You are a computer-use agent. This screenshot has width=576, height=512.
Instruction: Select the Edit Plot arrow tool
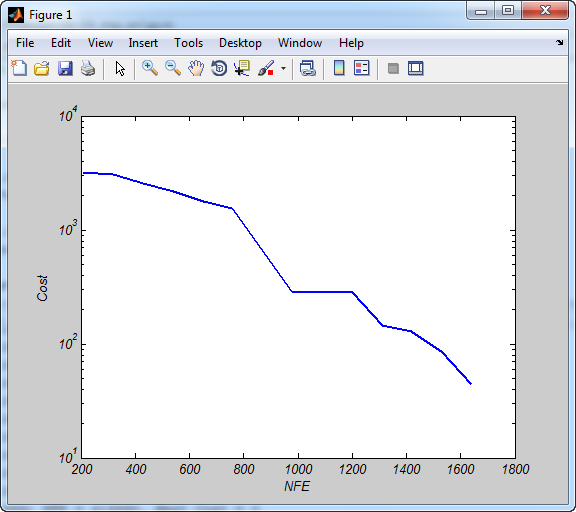120,69
